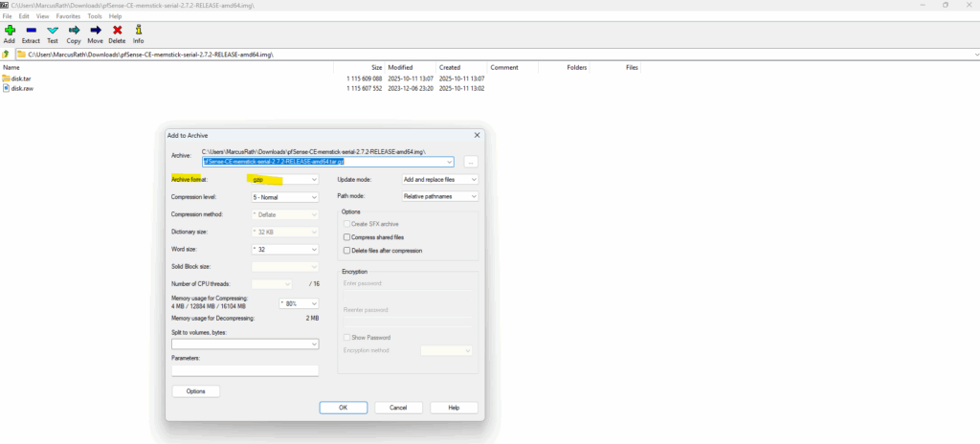Click the Delete toolbar icon
The width and height of the screenshot is (980, 444).
[117, 33]
